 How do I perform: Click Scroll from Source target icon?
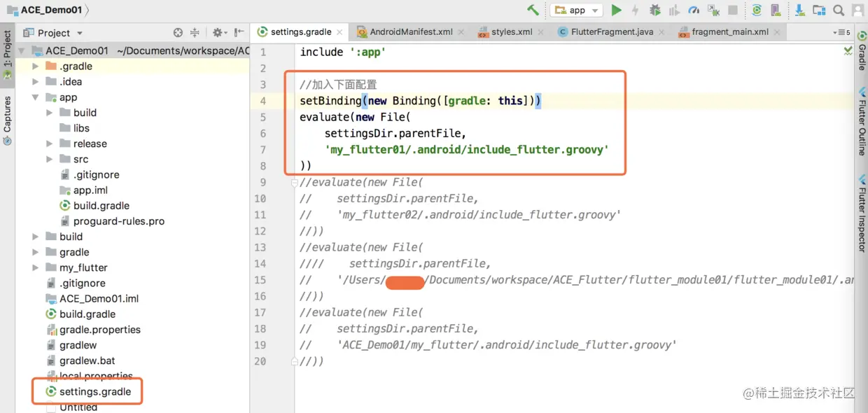[178, 32]
